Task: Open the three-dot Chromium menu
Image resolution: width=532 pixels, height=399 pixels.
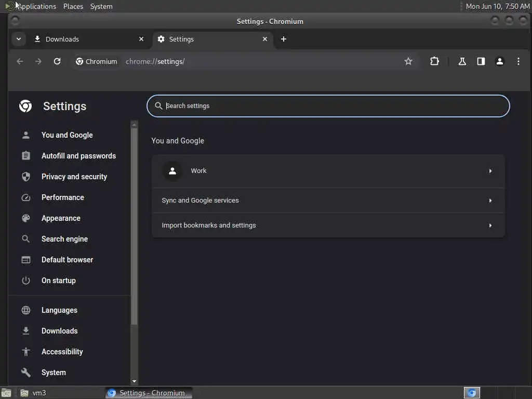Action: pyautogui.click(x=518, y=61)
